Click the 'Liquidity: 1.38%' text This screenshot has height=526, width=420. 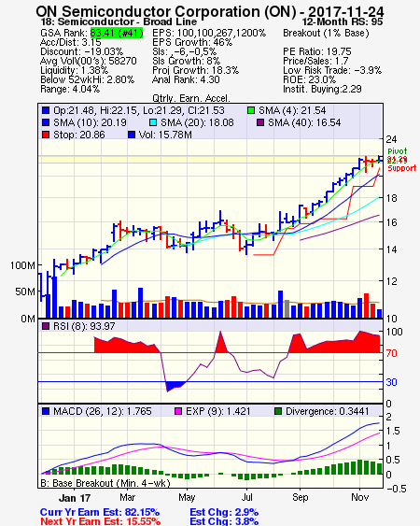click(x=74, y=70)
